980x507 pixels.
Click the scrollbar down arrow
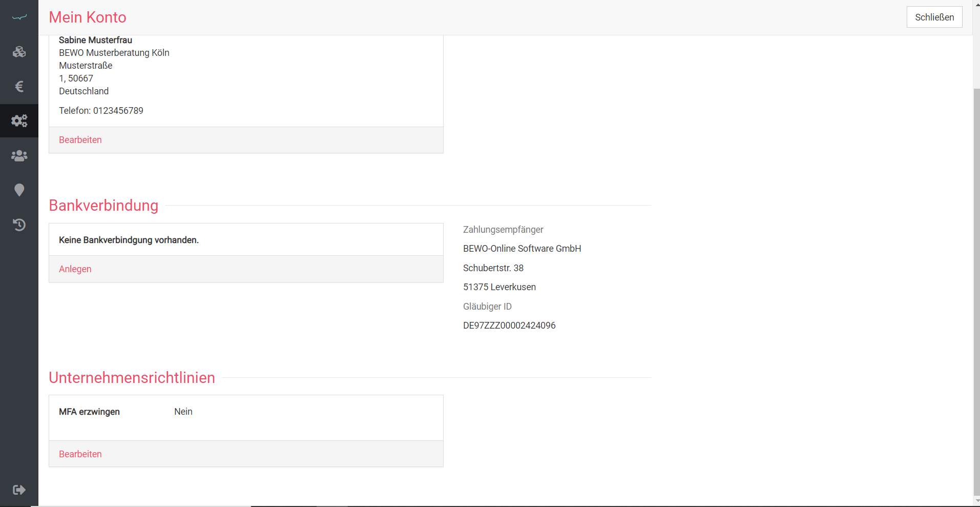(976, 501)
